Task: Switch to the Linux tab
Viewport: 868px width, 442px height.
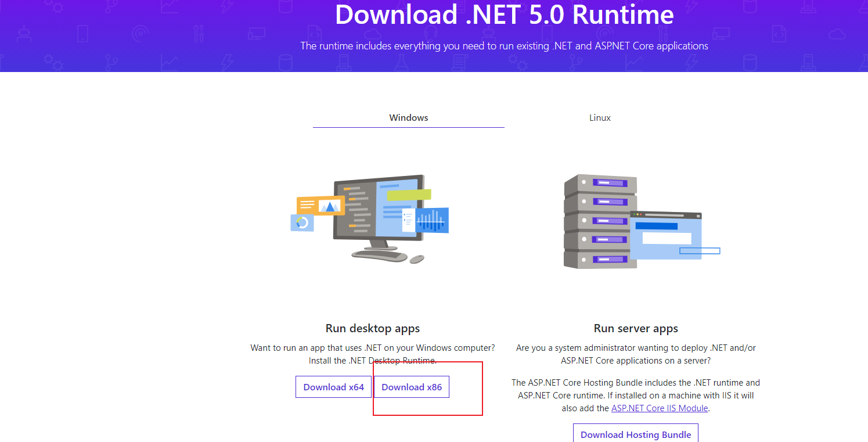Action: [600, 117]
